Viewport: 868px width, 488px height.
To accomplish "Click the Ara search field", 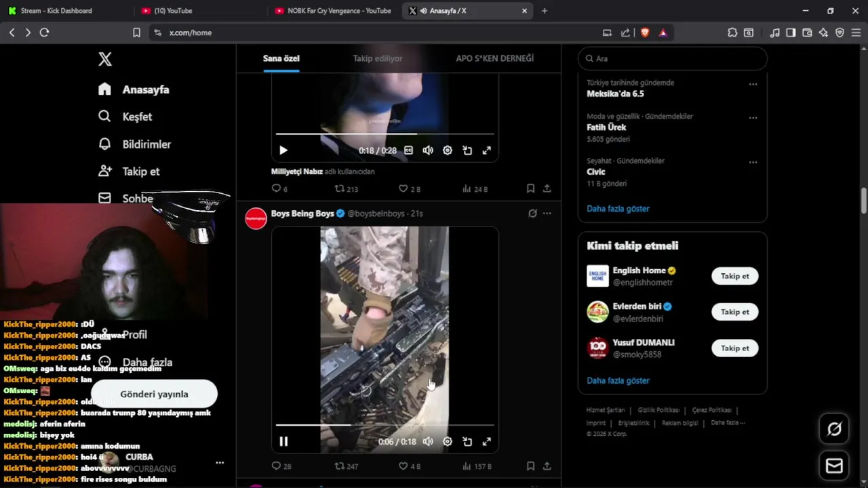I will point(673,59).
